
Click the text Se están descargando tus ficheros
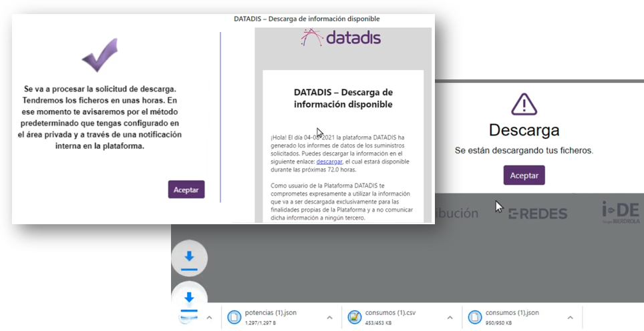click(524, 151)
